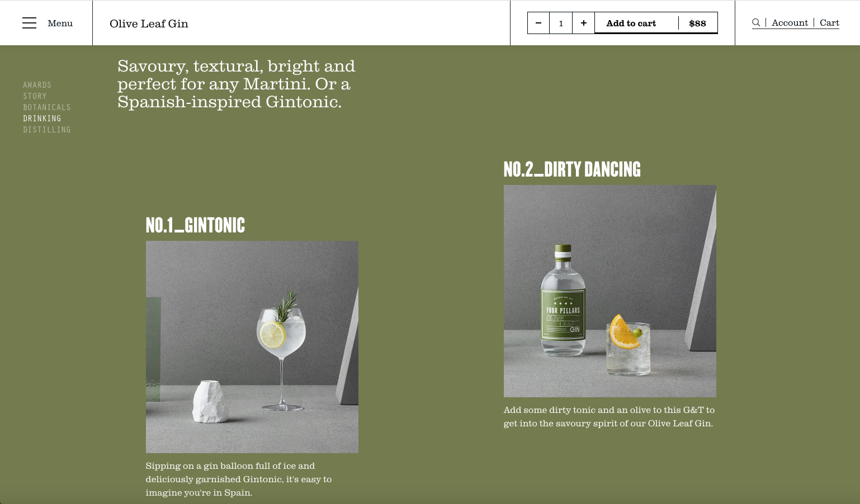Increase quantity with plus button
860x504 pixels.
point(583,23)
